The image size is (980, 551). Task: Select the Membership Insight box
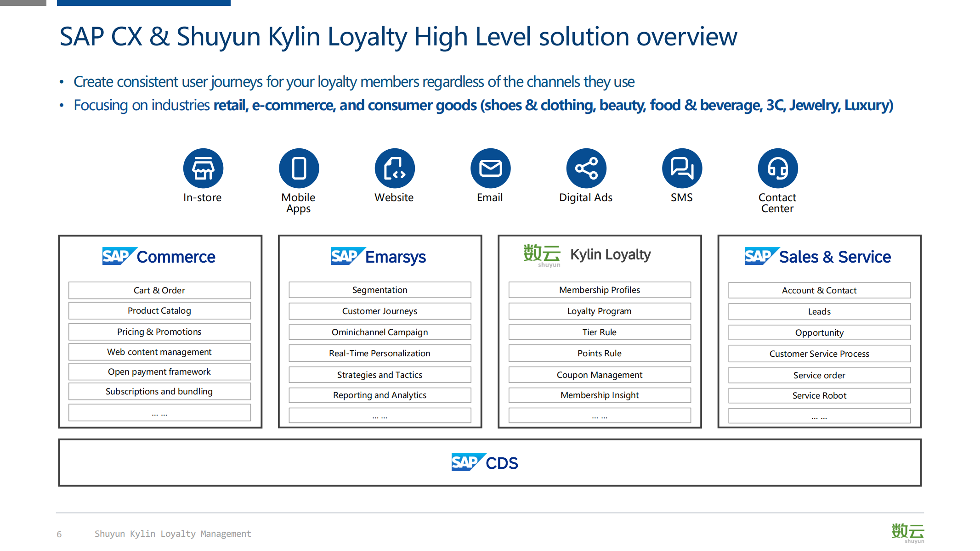(600, 395)
